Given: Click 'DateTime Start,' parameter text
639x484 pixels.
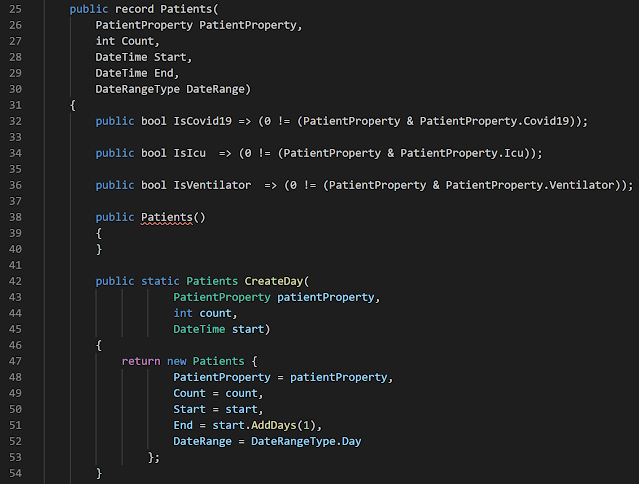Looking at the screenshot, I should point(143,57).
